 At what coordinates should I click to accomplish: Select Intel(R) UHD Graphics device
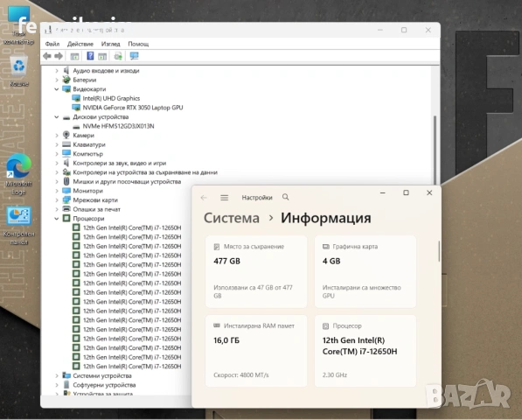tap(111, 98)
